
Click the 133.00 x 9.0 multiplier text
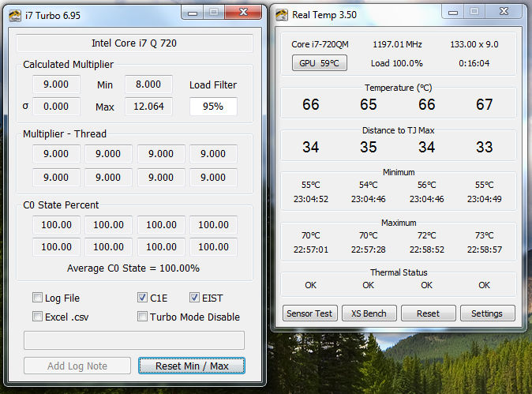pyautogui.click(x=474, y=44)
